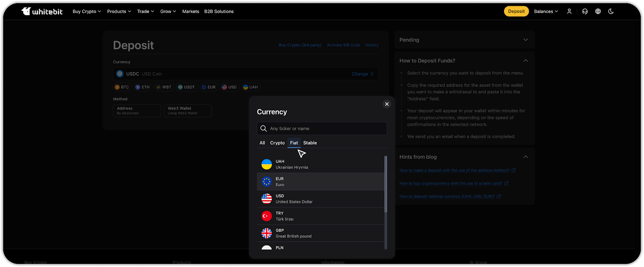Switch to the Crypto tab
Viewport: 644px width, 267px height.
click(277, 143)
